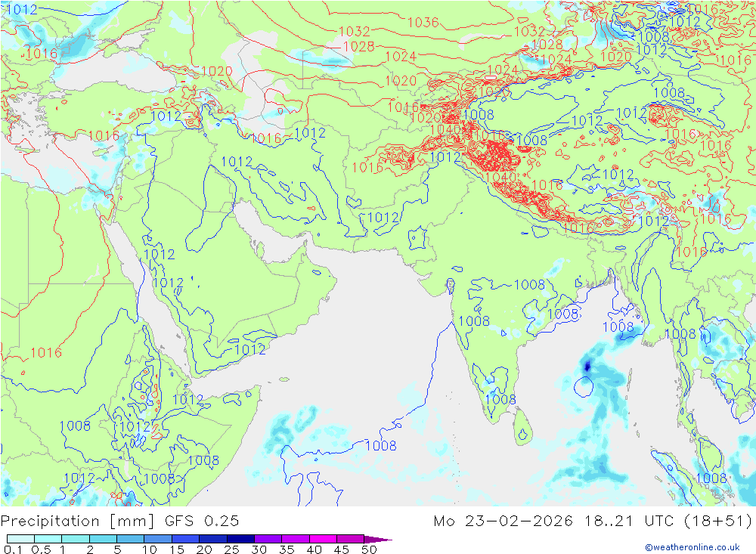756x554 pixels.
Task: Pick the 2–5 mm legend swatch
Action: (103, 539)
